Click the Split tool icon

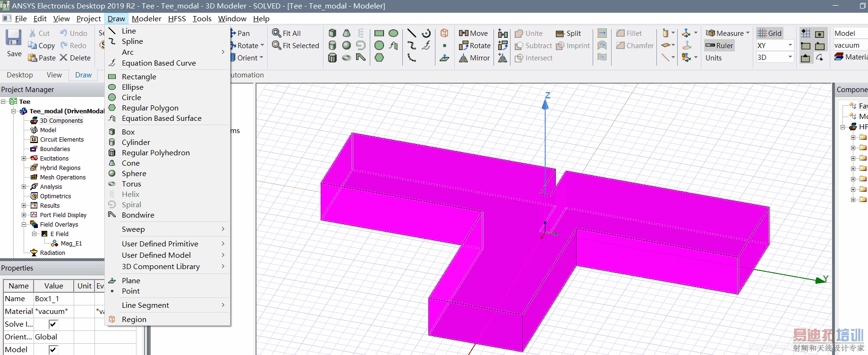point(560,34)
